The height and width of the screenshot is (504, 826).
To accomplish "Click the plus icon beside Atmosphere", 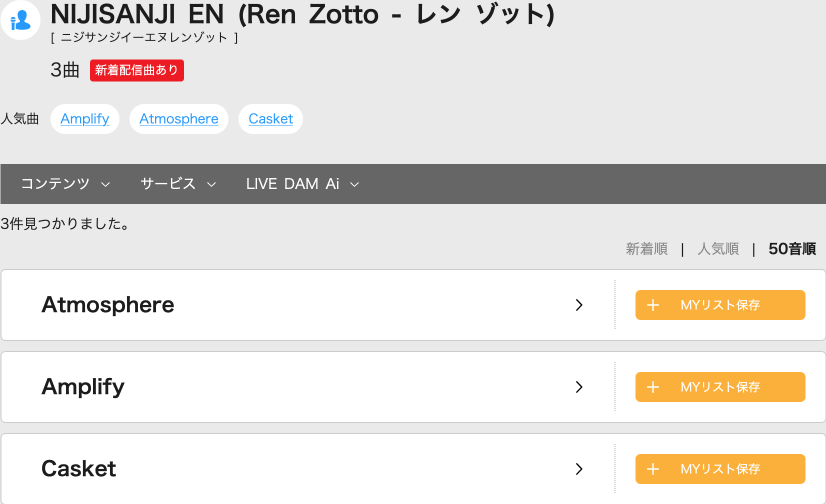I will 653,305.
